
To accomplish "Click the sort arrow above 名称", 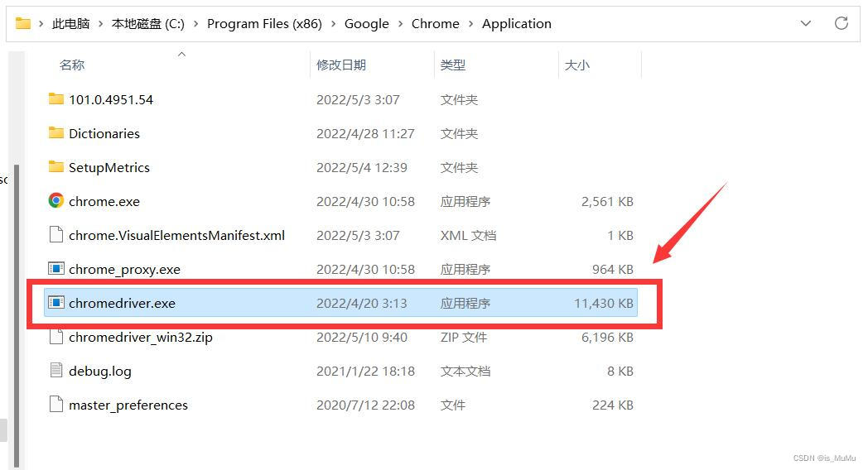I will (181, 54).
